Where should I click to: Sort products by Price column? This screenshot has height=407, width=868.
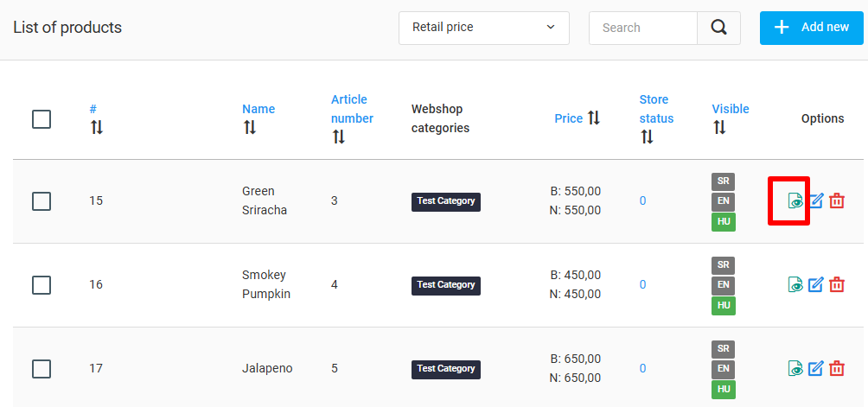click(x=578, y=118)
